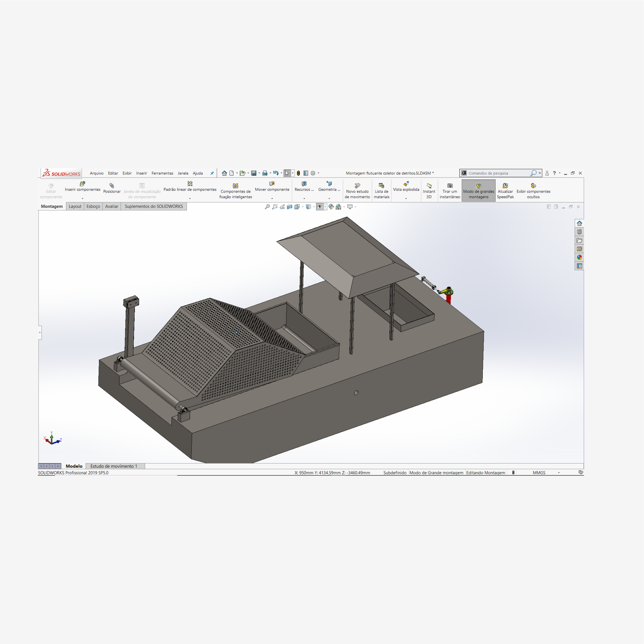644x644 pixels.
Task: Open Suplementos do SOLIDWORKS tab
Action: [x=154, y=206]
